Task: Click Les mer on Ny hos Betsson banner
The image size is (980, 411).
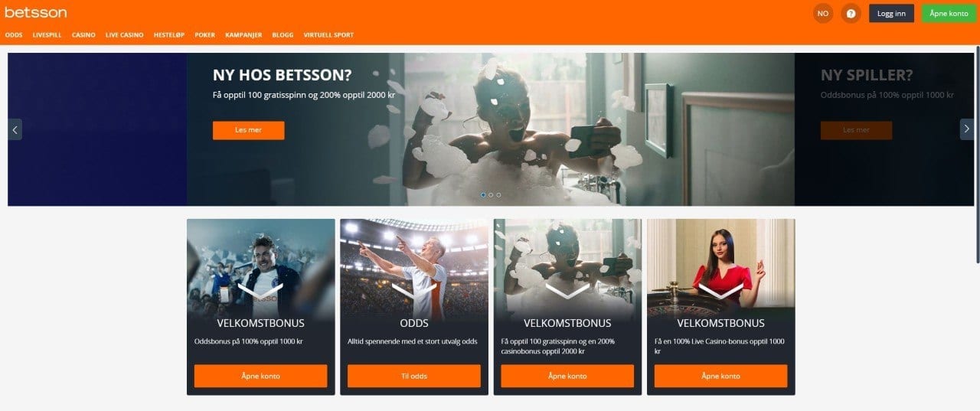Action: (248, 130)
